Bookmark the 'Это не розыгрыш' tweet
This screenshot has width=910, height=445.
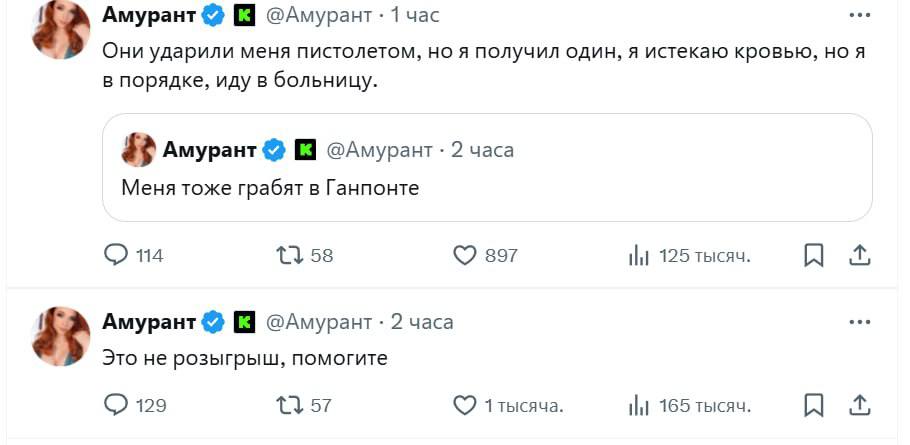[x=814, y=406]
